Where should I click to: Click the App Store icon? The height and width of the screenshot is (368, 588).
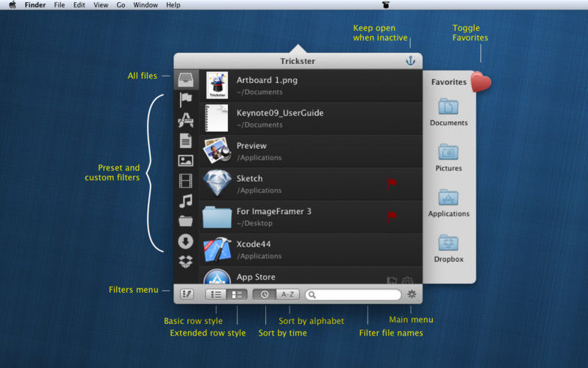[217, 277]
